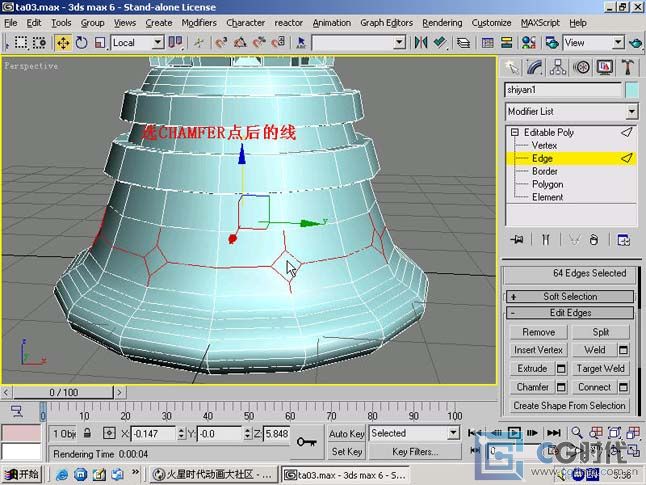Click the Target Weld button
This screenshot has height=485, width=646.
(601, 368)
